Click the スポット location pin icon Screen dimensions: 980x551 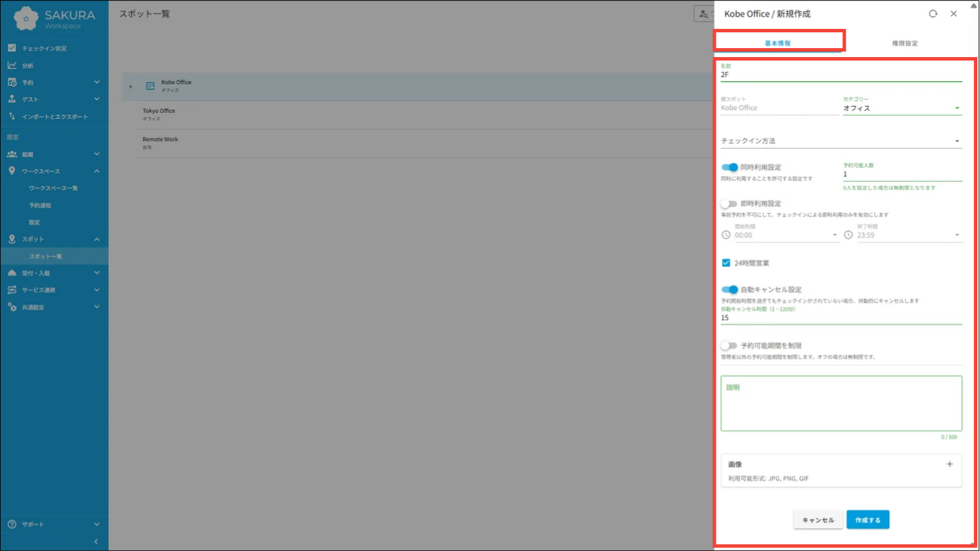click(x=12, y=239)
